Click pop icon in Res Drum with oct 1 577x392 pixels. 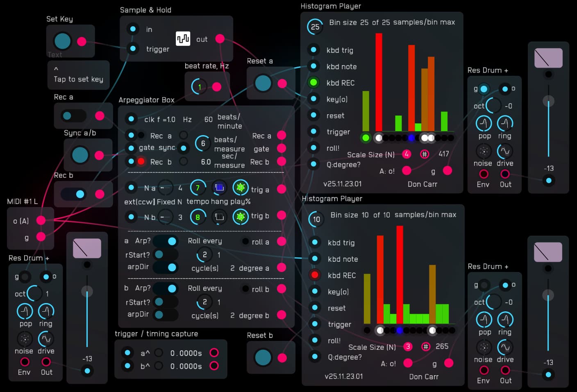click(x=25, y=311)
